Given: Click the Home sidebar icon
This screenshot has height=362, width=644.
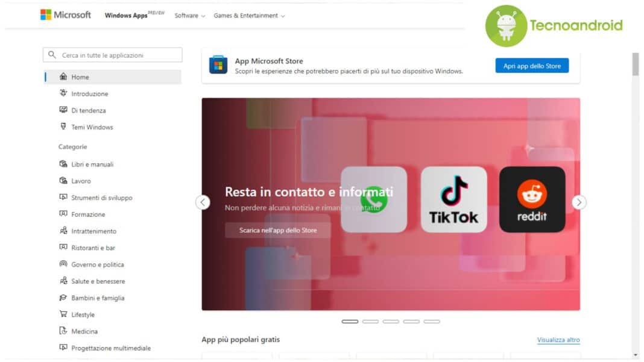Looking at the screenshot, I should point(63,76).
